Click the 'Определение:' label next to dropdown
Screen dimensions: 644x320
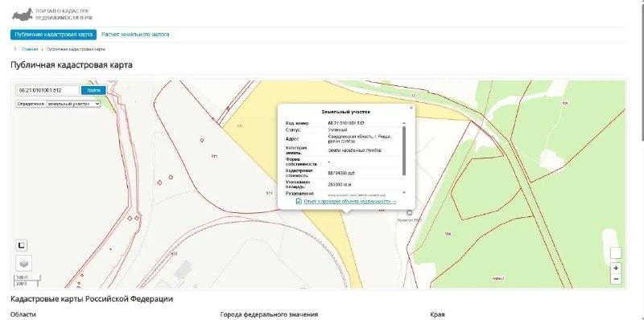(31, 105)
